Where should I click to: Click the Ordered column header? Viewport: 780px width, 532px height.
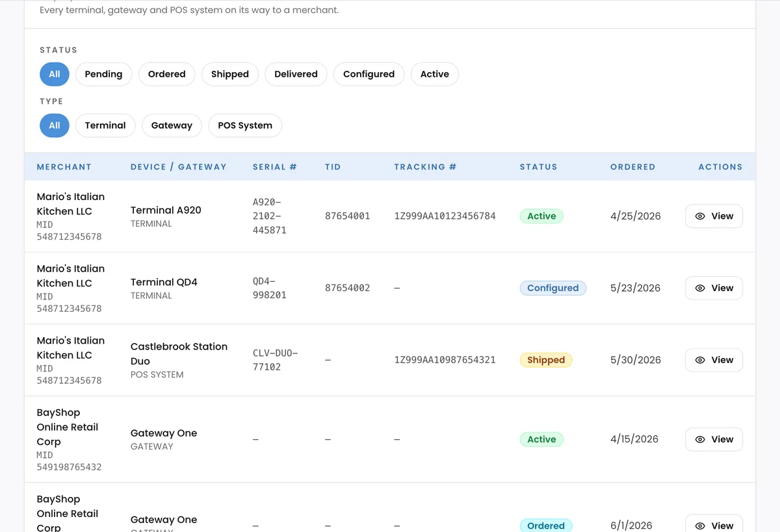point(632,167)
